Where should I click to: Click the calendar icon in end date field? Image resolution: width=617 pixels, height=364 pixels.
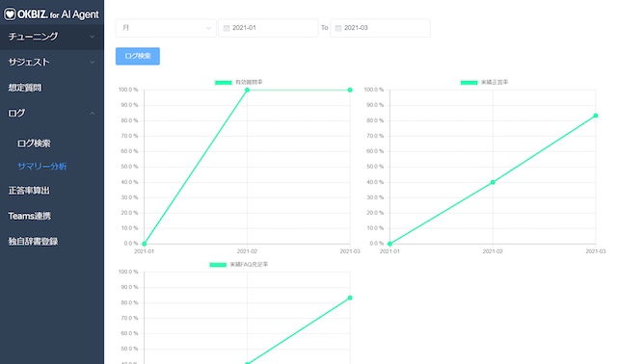pos(338,28)
